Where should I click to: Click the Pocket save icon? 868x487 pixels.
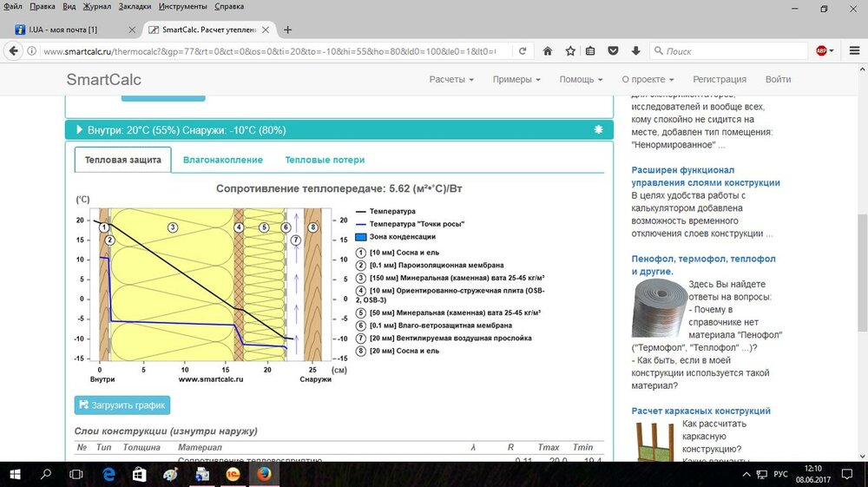tap(613, 51)
